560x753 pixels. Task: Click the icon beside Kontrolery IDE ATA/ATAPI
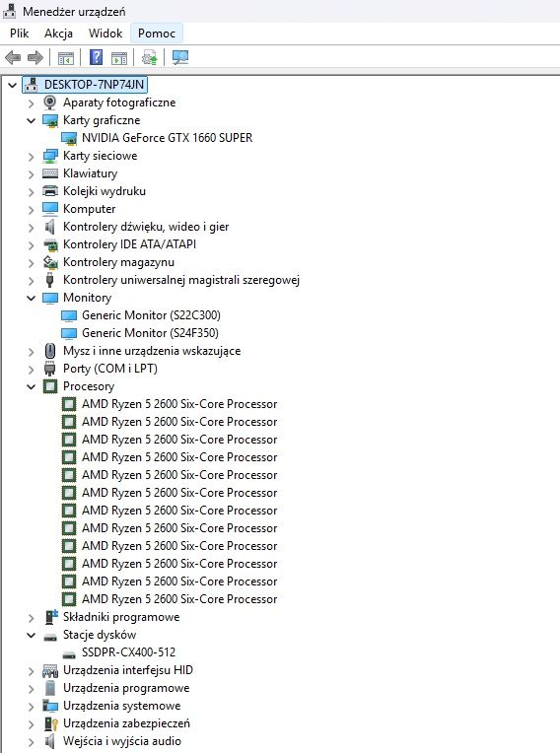pyautogui.click(x=50, y=244)
